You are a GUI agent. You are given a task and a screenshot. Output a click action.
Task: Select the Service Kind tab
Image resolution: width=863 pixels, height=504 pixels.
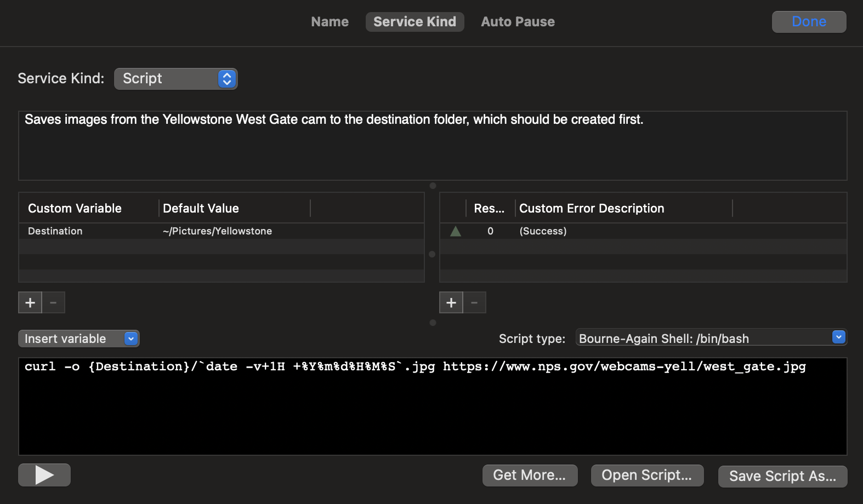point(415,22)
